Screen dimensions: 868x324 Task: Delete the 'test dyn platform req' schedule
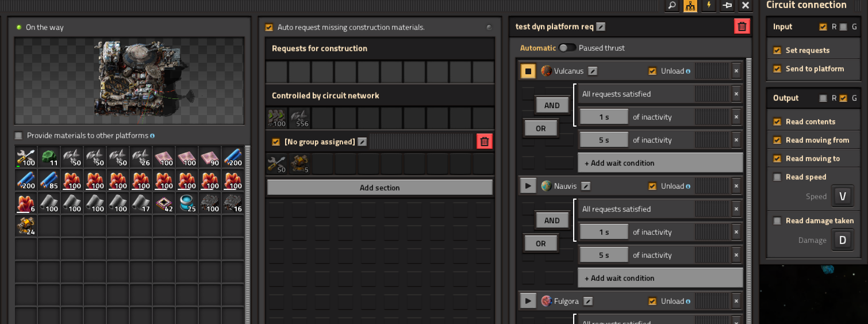(x=742, y=26)
